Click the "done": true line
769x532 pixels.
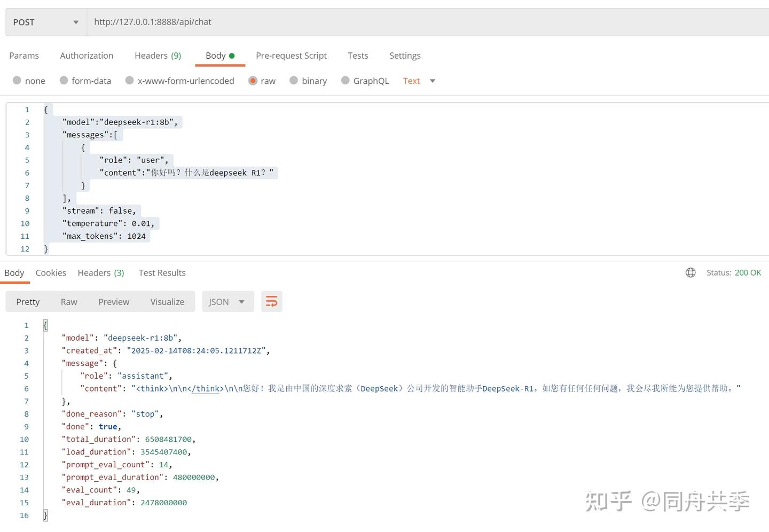click(91, 427)
